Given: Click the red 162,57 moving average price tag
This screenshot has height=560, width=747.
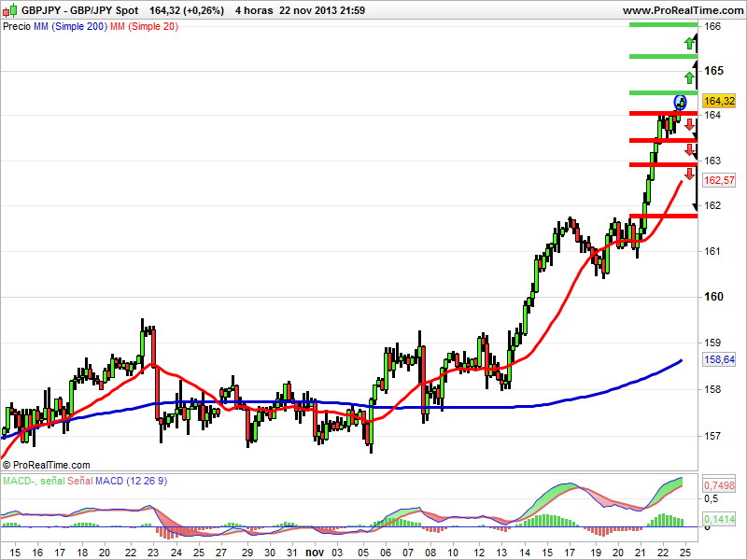Looking at the screenshot, I should pyautogui.click(x=719, y=180).
